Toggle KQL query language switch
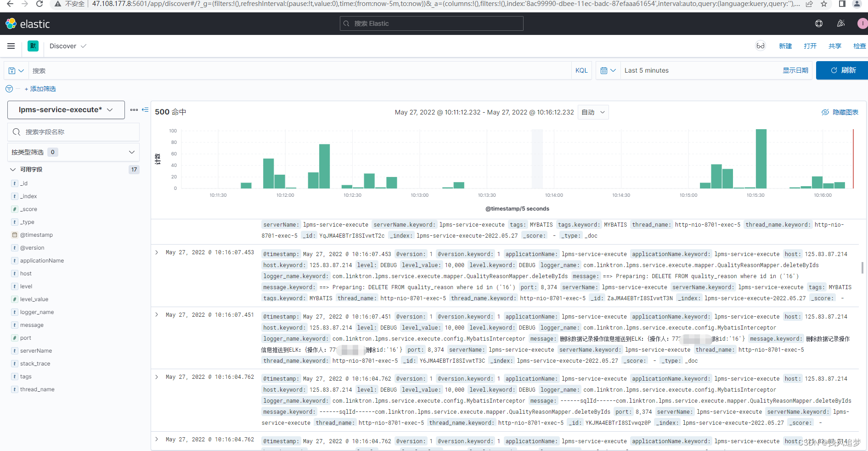 581,71
